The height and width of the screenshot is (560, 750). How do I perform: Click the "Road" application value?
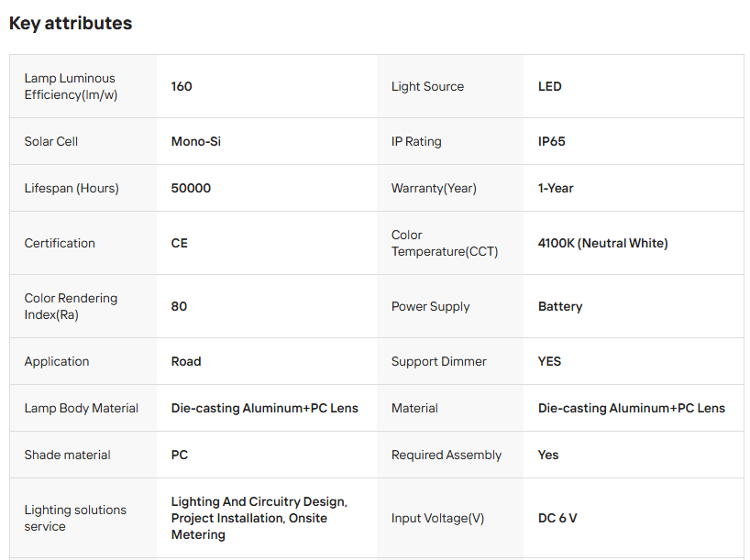186,361
